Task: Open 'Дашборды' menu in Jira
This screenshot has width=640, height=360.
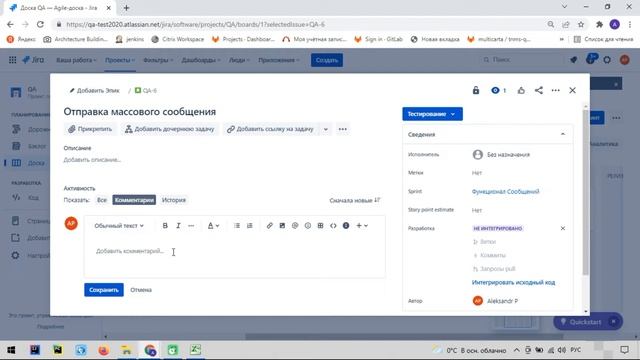Action: (x=200, y=60)
